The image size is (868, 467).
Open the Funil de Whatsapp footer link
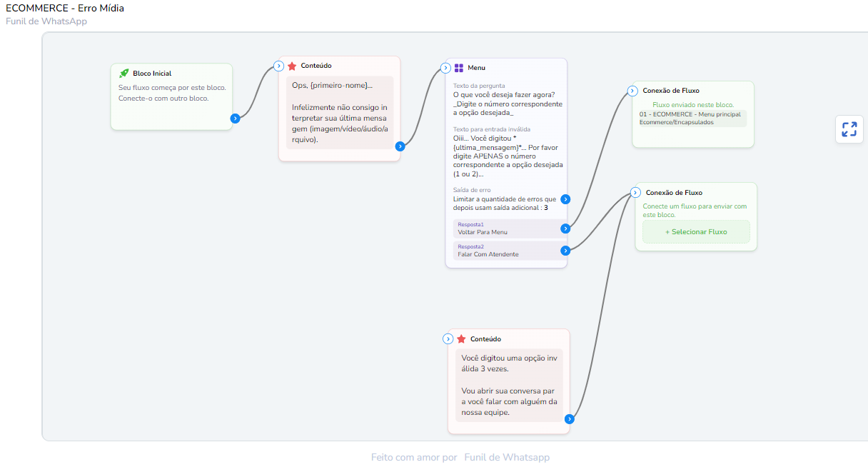click(507, 457)
